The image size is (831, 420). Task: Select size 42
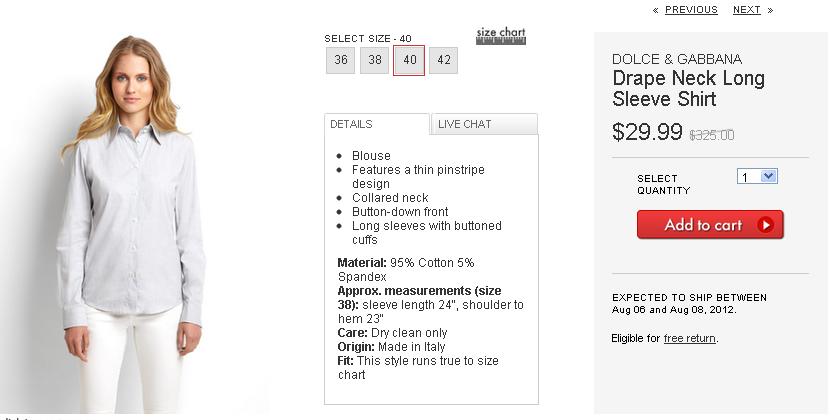pyautogui.click(x=443, y=60)
